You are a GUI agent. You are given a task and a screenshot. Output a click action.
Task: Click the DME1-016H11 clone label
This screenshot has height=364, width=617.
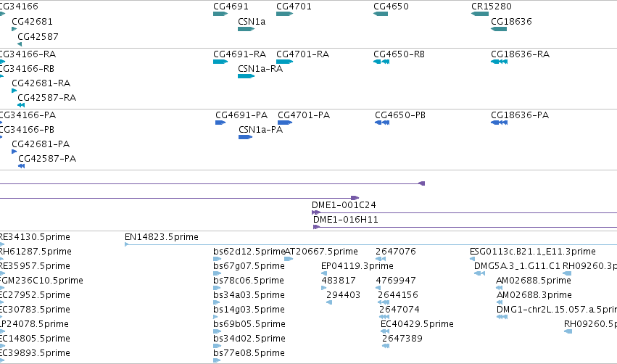pyautogui.click(x=346, y=220)
